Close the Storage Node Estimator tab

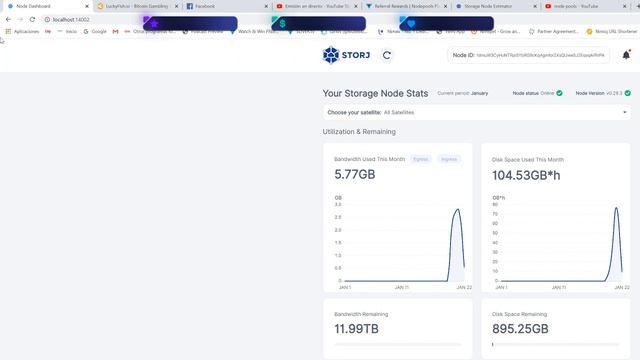click(x=535, y=6)
